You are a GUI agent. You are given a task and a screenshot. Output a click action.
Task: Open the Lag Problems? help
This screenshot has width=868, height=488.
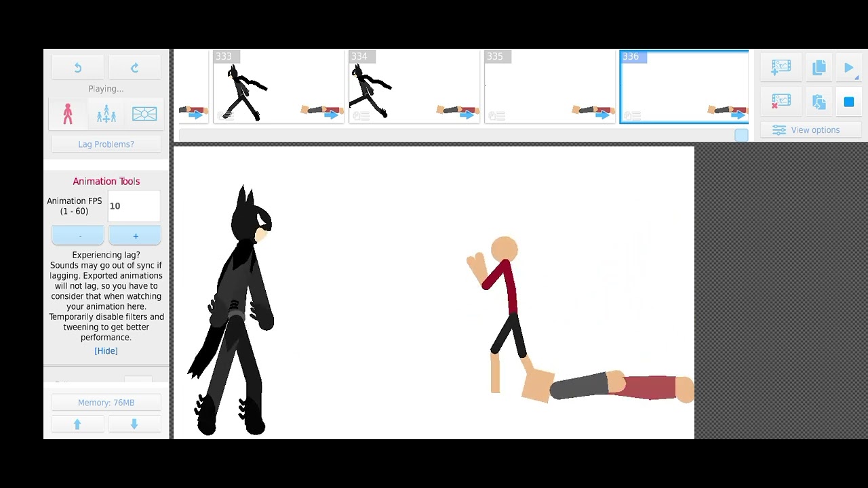(106, 144)
